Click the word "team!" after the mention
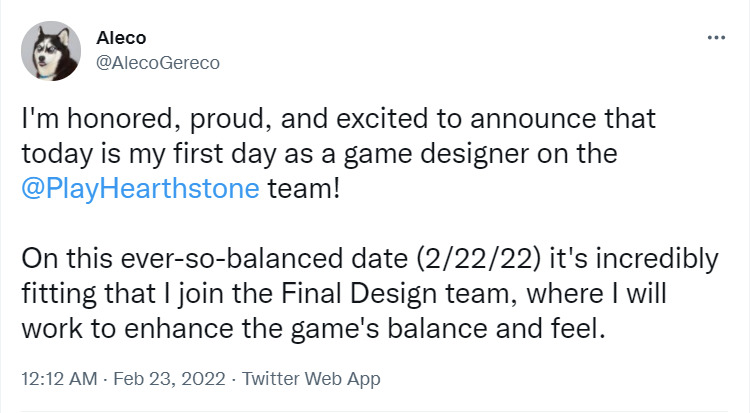 [304, 189]
